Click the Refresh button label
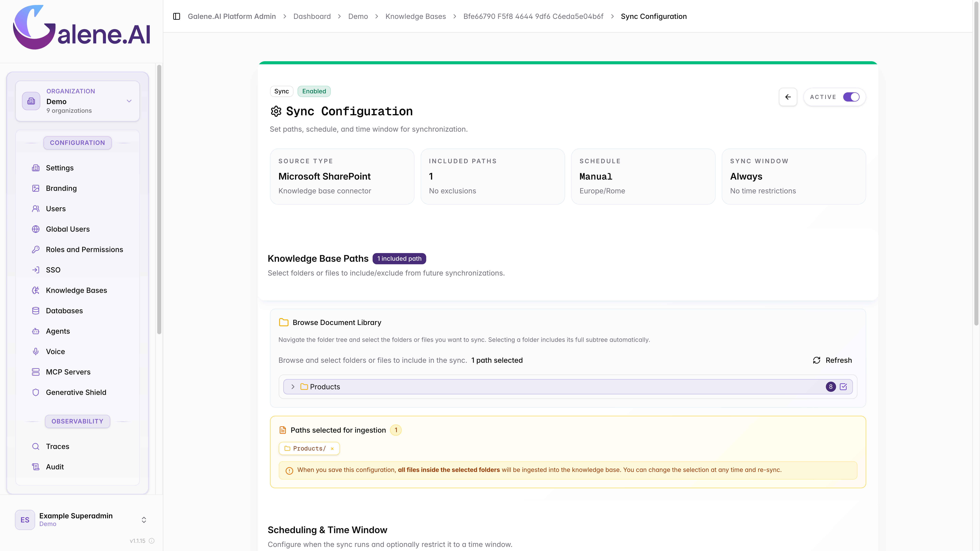Image resolution: width=980 pixels, height=551 pixels. tap(838, 360)
